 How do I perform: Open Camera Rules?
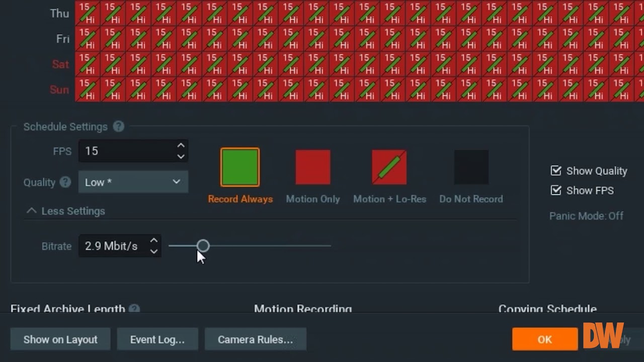255,339
